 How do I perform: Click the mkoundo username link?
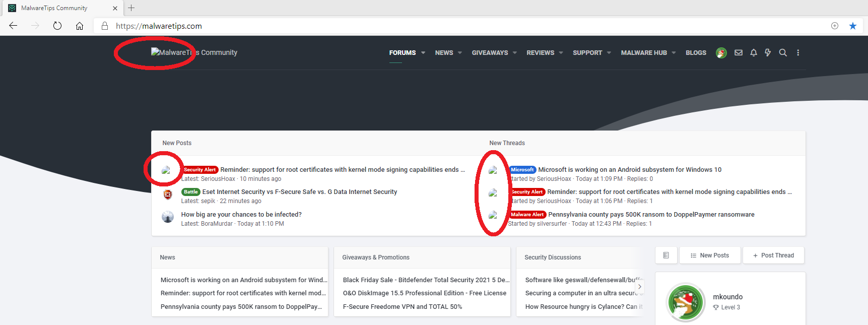coord(728,297)
